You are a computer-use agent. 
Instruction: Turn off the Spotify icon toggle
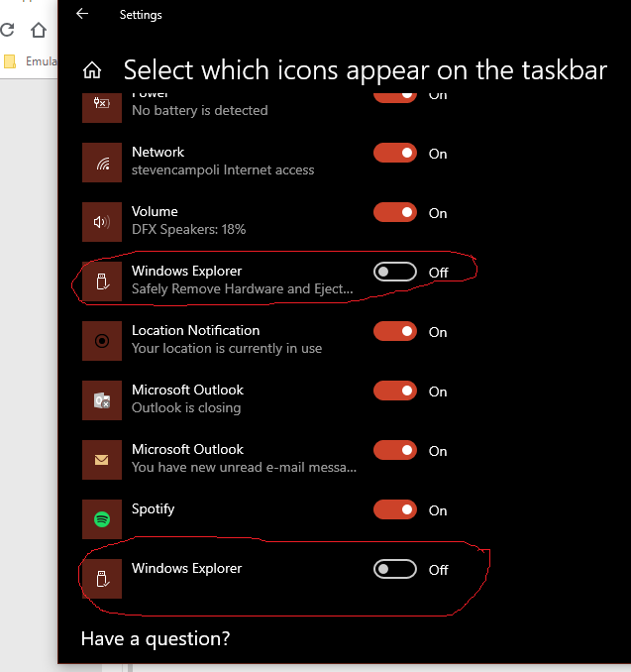[x=395, y=509]
